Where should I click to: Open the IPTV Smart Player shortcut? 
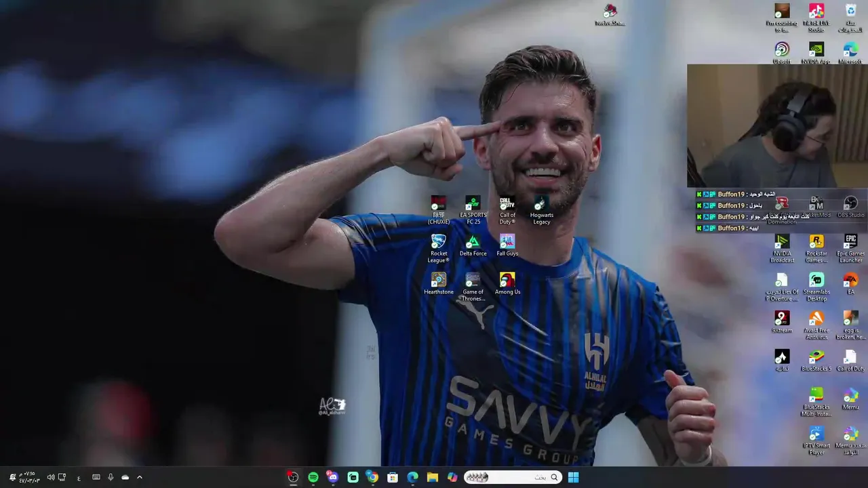pyautogui.click(x=816, y=441)
